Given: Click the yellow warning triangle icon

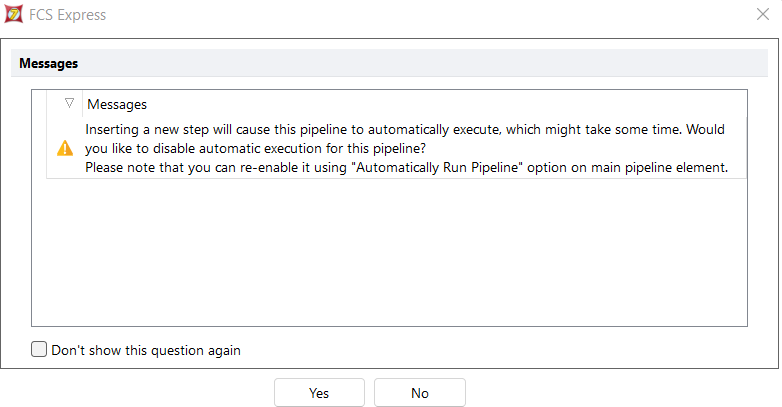Looking at the screenshot, I should pos(65,148).
